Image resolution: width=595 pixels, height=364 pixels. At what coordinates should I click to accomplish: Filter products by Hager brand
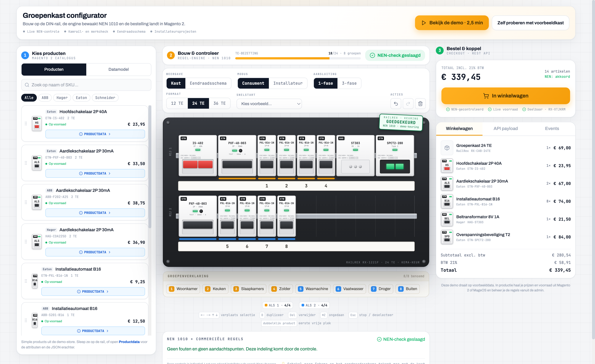(62, 98)
